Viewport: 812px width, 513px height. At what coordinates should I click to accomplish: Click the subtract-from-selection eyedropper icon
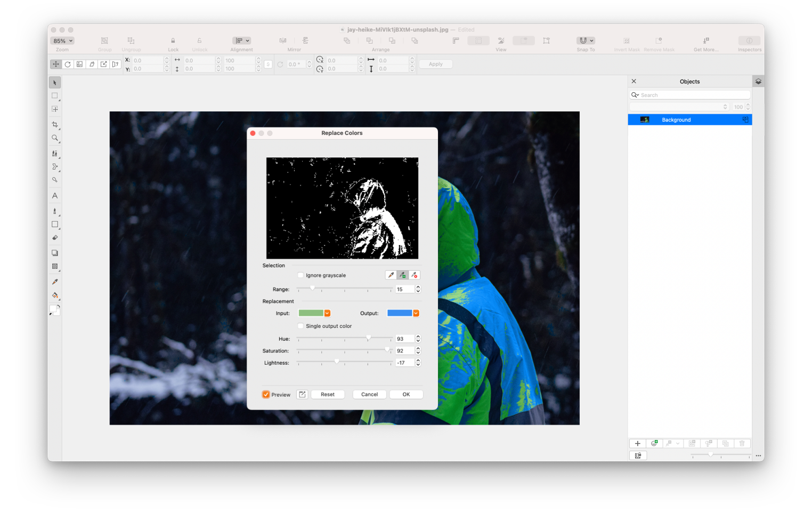tap(414, 275)
